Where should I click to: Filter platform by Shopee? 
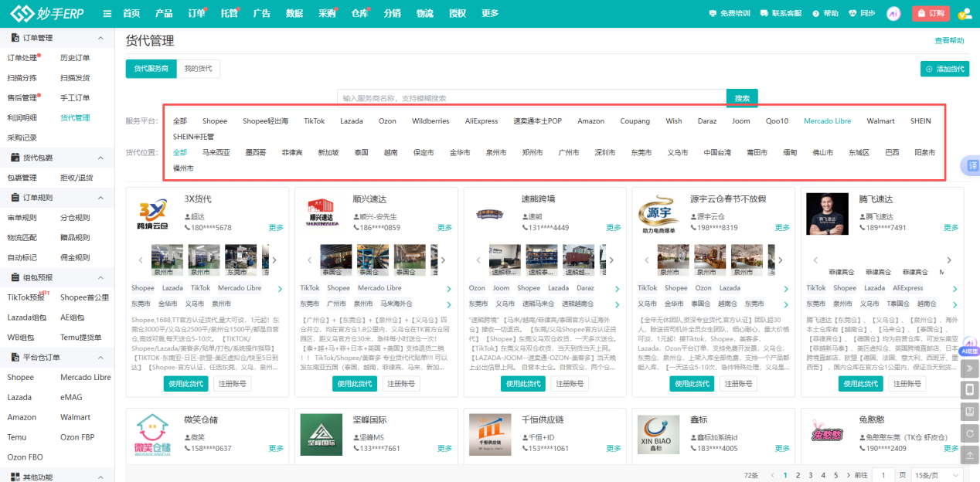[x=215, y=121]
